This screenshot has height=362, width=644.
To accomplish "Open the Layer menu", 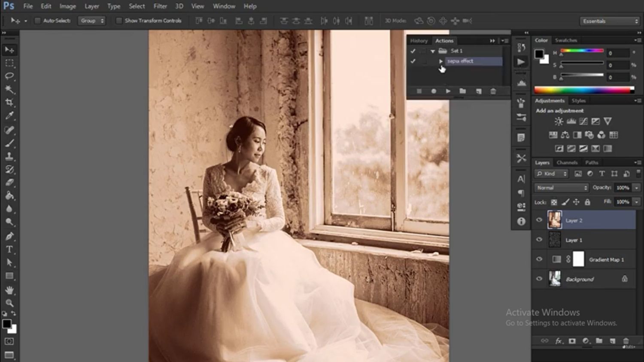I will point(91,6).
